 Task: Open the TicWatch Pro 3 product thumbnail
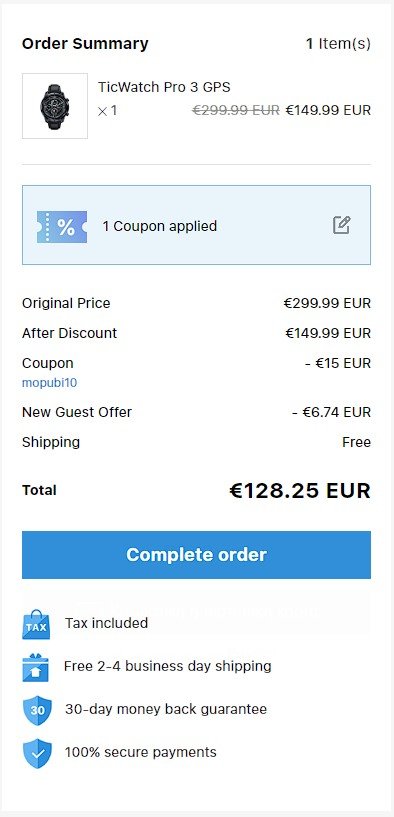click(55, 106)
